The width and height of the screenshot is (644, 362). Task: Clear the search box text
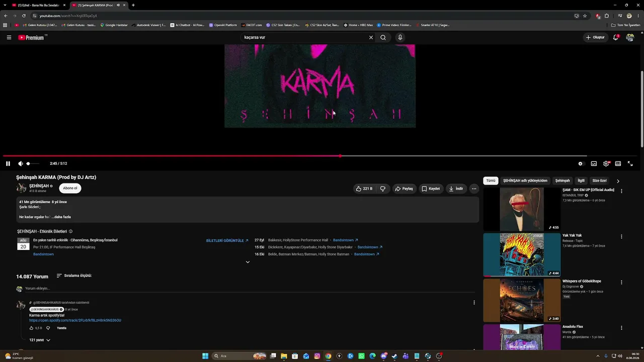click(371, 37)
